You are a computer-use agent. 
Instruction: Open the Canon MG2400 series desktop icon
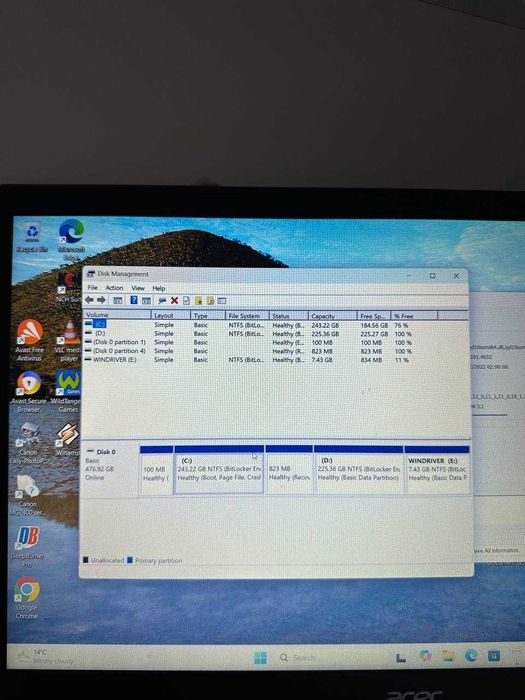[27, 496]
